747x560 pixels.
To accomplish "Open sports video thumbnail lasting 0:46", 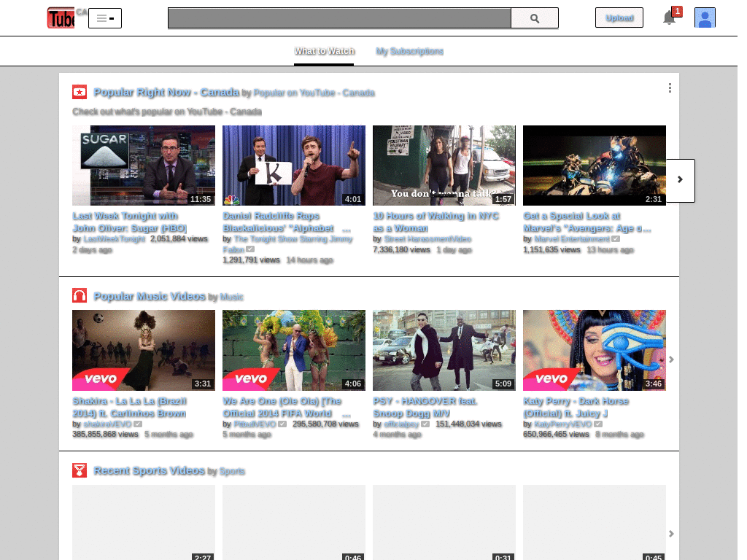I will point(294,522).
